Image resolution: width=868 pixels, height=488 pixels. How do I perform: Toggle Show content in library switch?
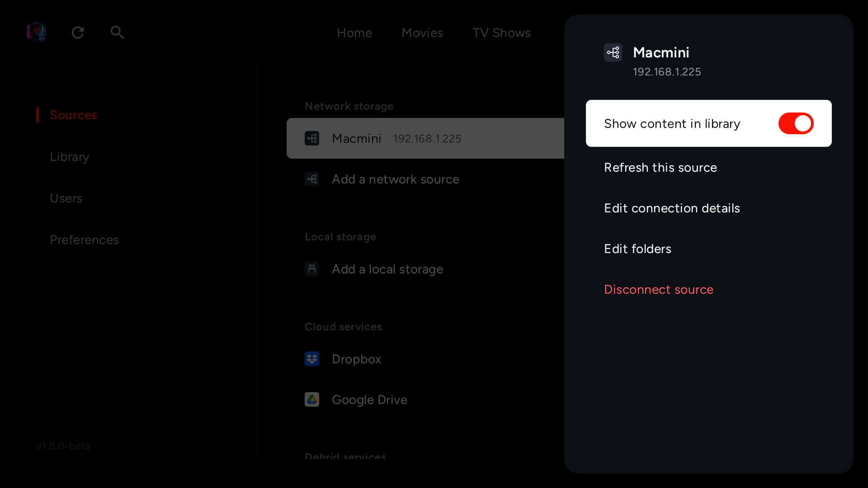point(796,123)
